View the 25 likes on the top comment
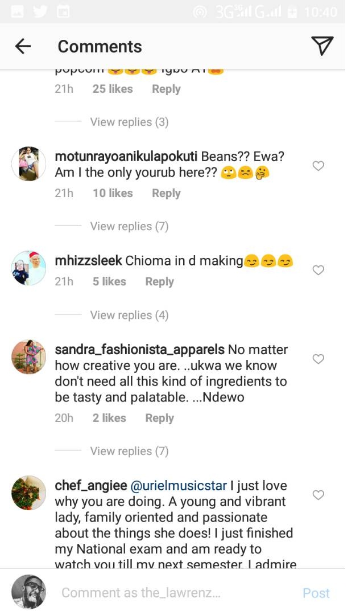364x615 pixels. click(x=113, y=89)
